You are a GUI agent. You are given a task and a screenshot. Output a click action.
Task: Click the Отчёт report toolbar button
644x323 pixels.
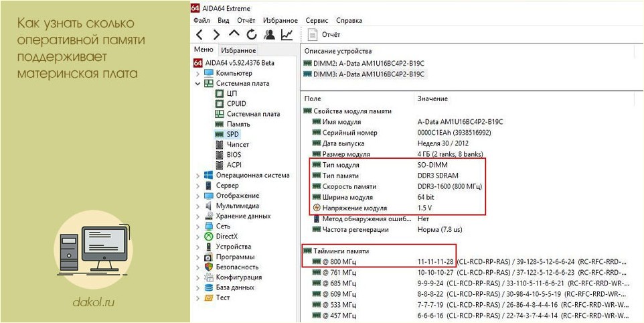tap(324, 35)
